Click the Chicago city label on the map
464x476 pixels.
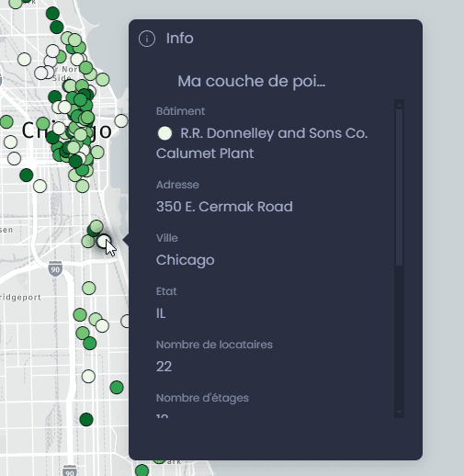tap(67, 130)
